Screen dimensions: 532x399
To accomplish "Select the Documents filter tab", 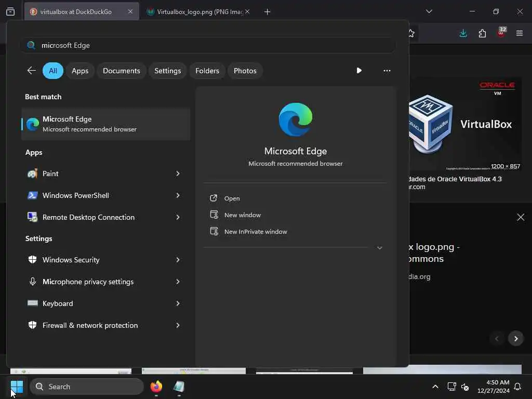I will pyautogui.click(x=122, y=71).
